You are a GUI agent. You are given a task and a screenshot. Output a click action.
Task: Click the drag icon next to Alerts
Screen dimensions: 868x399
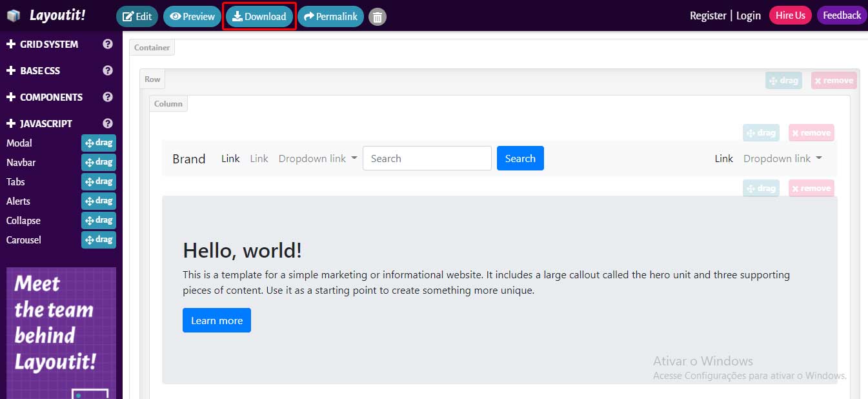coord(98,201)
